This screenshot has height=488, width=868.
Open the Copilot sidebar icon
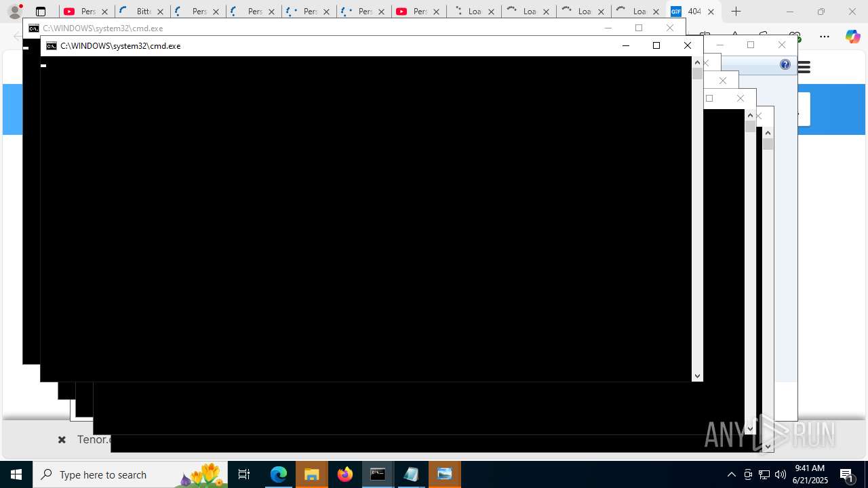[853, 37]
